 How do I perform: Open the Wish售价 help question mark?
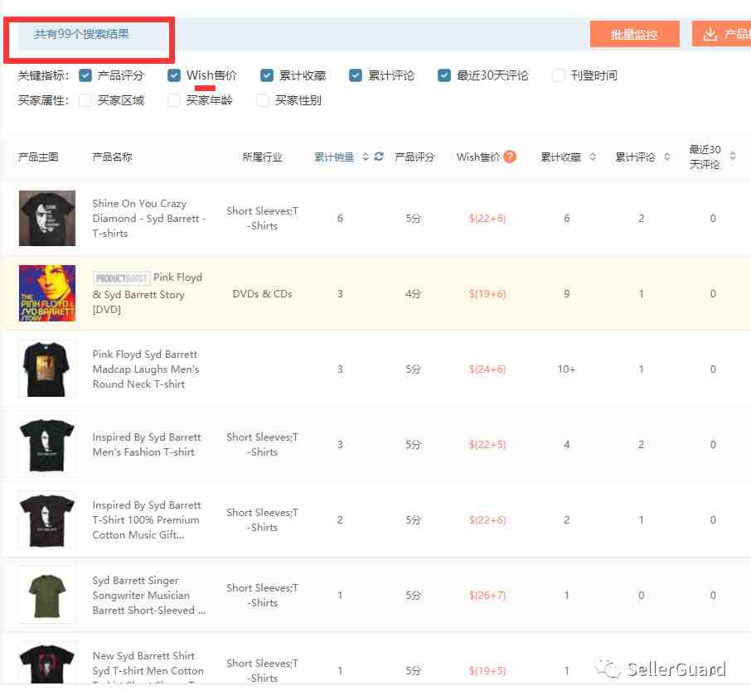(510, 157)
